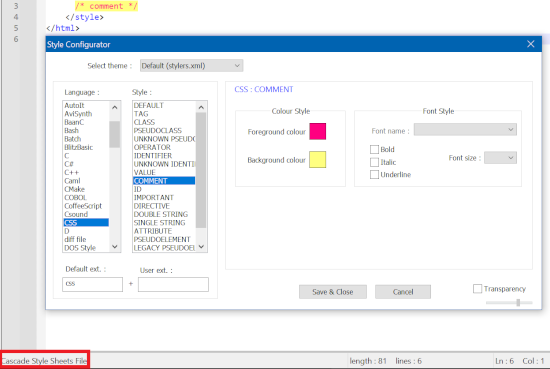550x369 pixels.
Task: Enable the Underline checkbox
Action: tap(374, 174)
